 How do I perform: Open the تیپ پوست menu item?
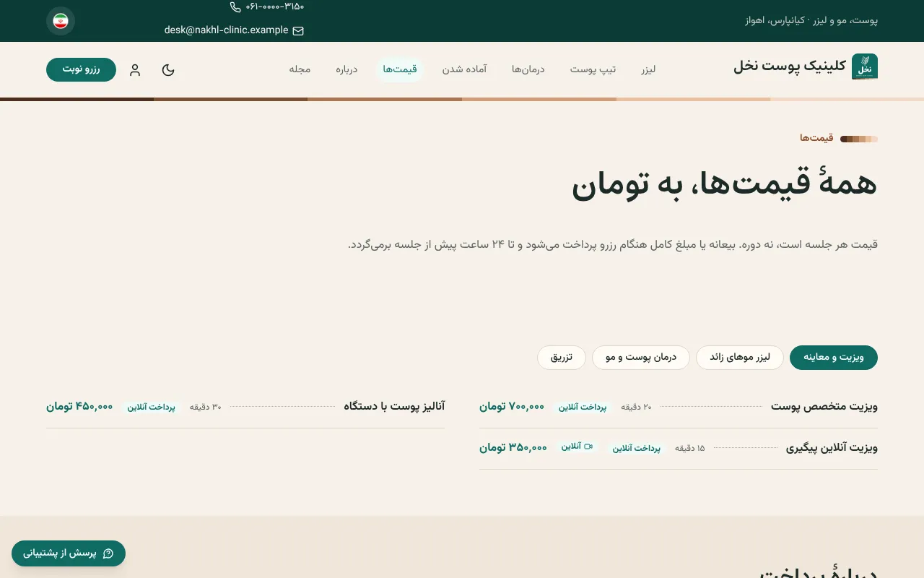[593, 69]
